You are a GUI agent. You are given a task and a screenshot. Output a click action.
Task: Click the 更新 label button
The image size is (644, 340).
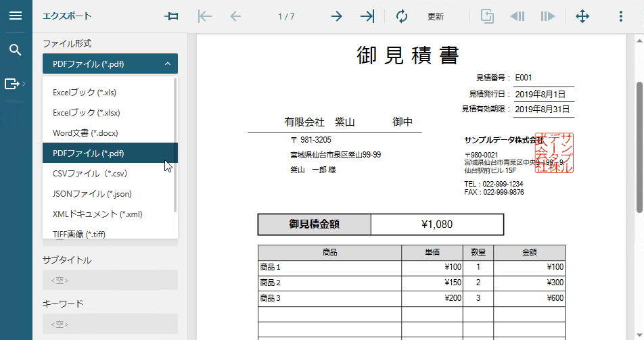tap(436, 16)
